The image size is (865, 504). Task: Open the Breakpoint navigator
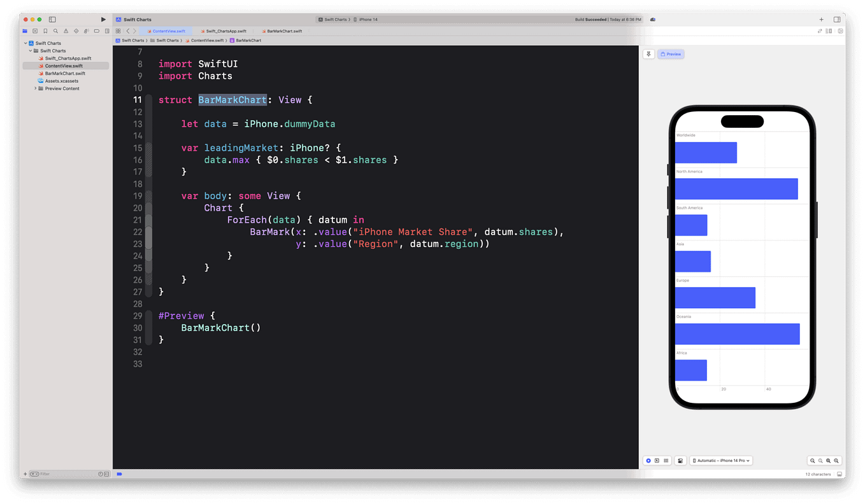point(97,31)
